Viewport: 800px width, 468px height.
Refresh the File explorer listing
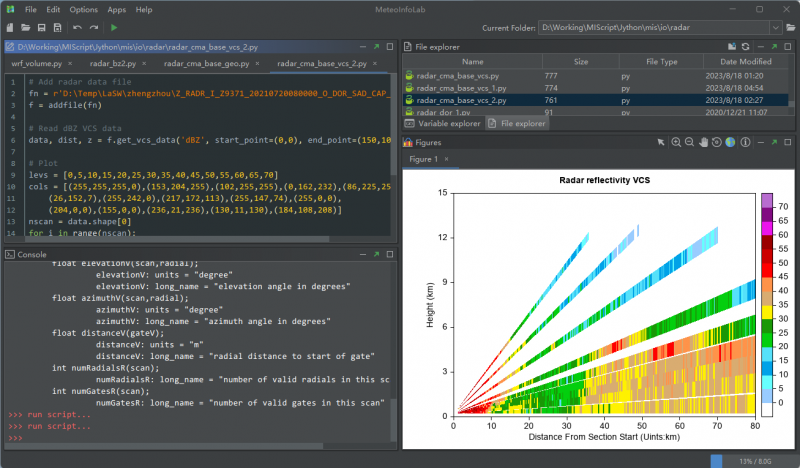(x=745, y=47)
